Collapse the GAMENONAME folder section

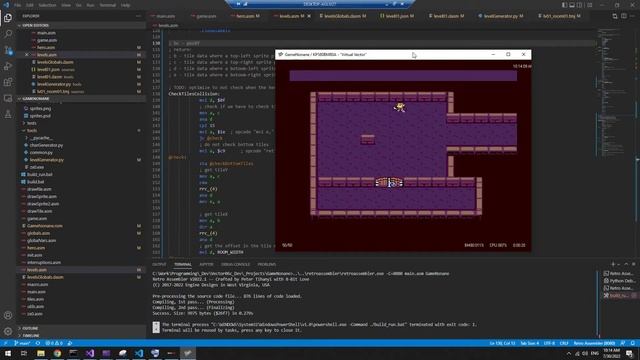(81, 99)
